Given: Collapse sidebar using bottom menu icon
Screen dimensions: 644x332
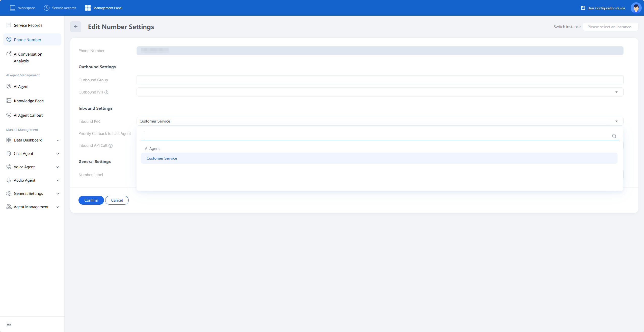Looking at the screenshot, I should [x=9, y=324].
